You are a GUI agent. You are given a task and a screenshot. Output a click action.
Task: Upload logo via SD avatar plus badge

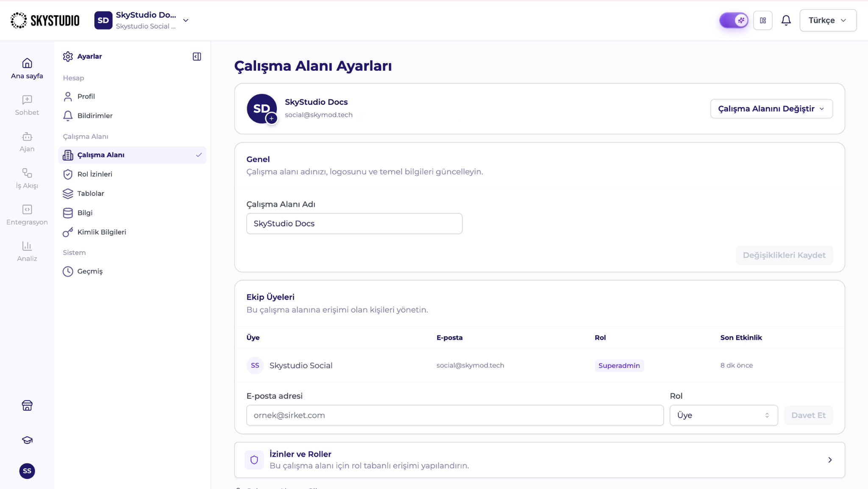click(272, 119)
